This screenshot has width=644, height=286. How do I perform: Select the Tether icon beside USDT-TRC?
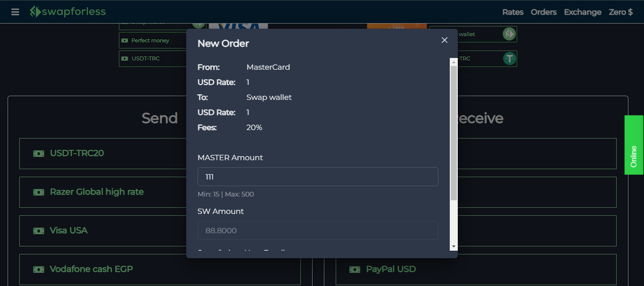[508, 58]
